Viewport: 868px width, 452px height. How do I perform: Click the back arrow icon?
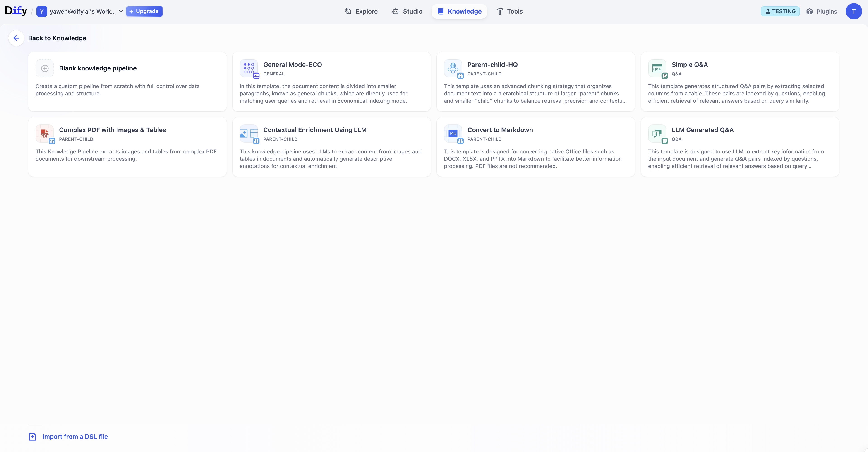(x=16, y=38)
